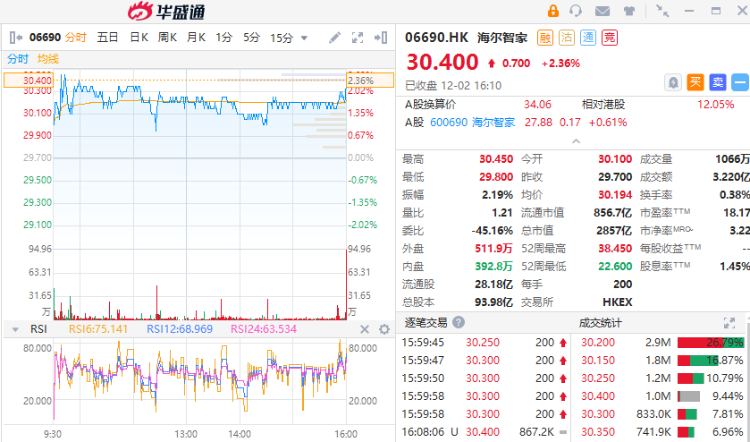Select the pencil drawing tool icon
Screen dimensions: 750x442
click(335, 37)
